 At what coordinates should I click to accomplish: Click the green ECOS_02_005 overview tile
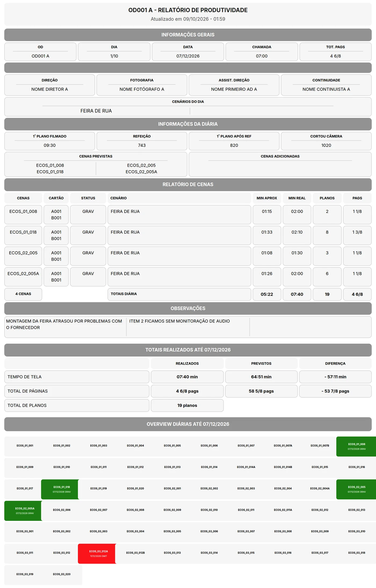click(356, 489)
